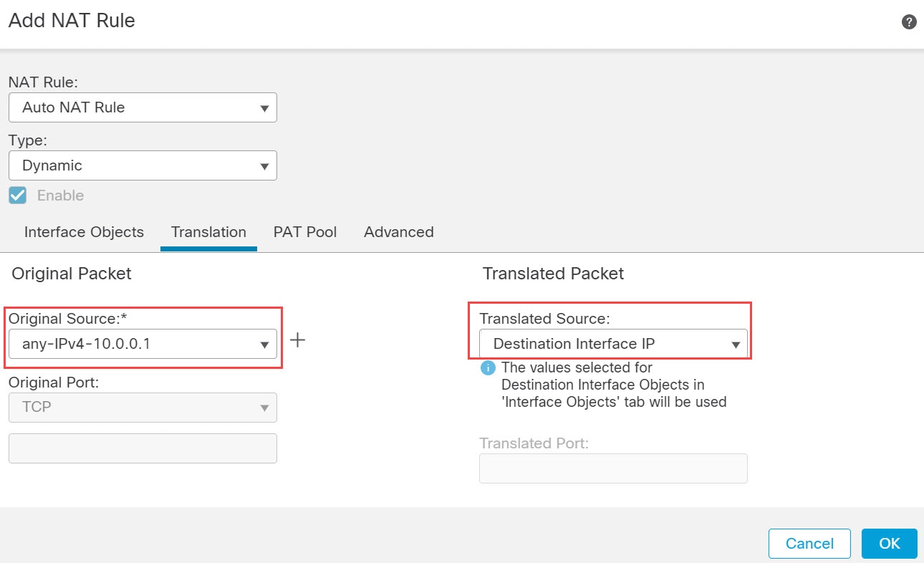Click the Original Port number input field
Screen dimensions: 924x563
pos(143,448)
